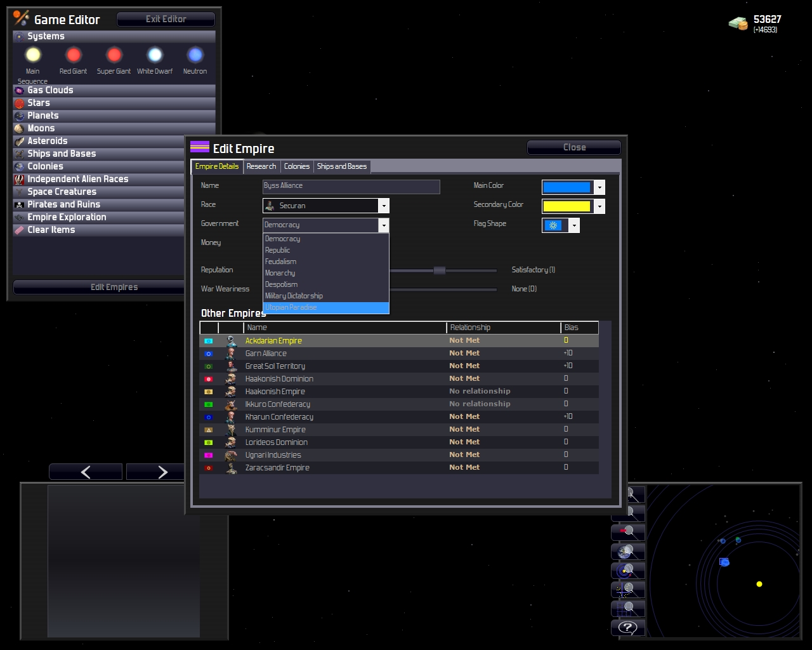
Task: Collapse the Systems section header
Action: 114,36
